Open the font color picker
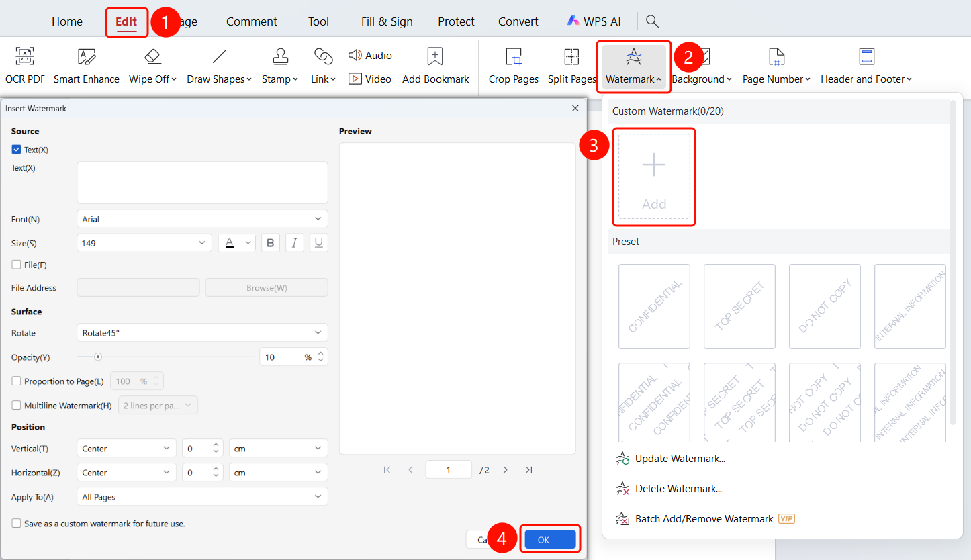This screenshot has width=971, height=560. [x=237, y=243]
